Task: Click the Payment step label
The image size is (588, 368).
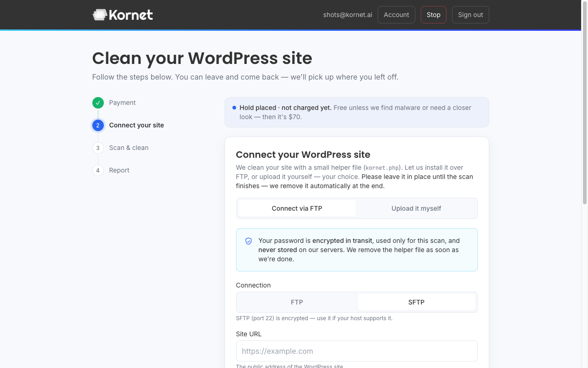Action: click(122, 103)
